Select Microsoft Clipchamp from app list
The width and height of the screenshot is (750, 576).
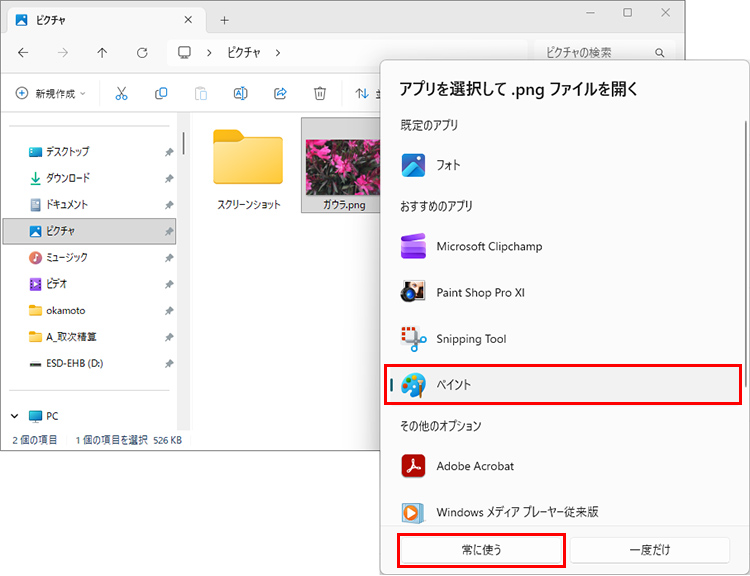click(489, 246)
